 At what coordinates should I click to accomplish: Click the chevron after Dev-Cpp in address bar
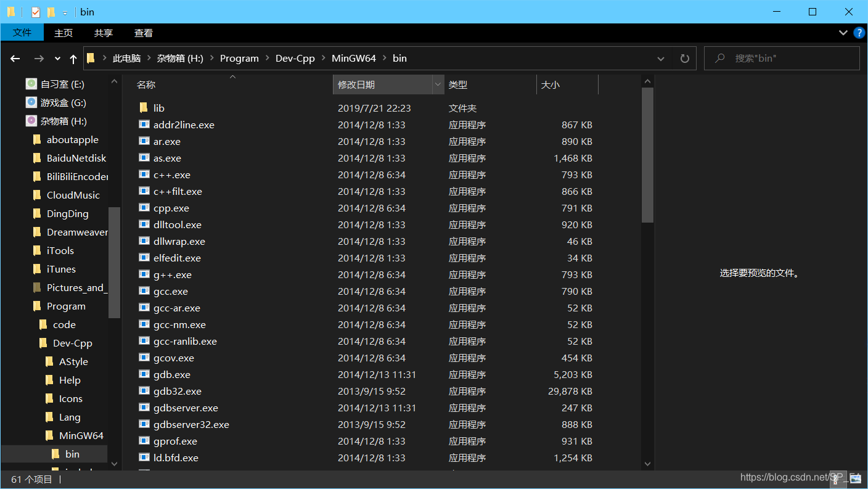tap(323, 59)
